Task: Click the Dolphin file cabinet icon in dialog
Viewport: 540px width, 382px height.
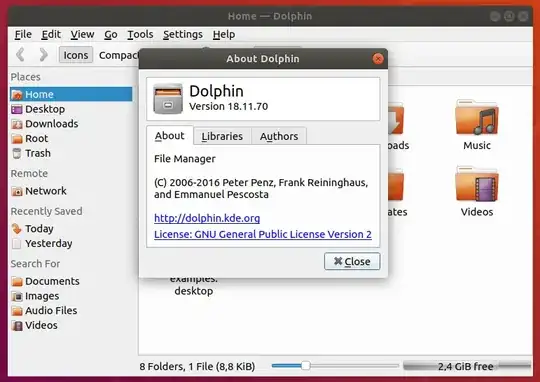Action: (x=168, y=99)
